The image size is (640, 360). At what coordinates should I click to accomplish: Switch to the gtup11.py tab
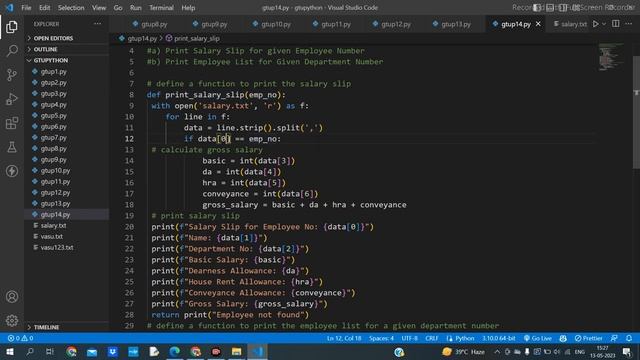(x=331, y=24)
